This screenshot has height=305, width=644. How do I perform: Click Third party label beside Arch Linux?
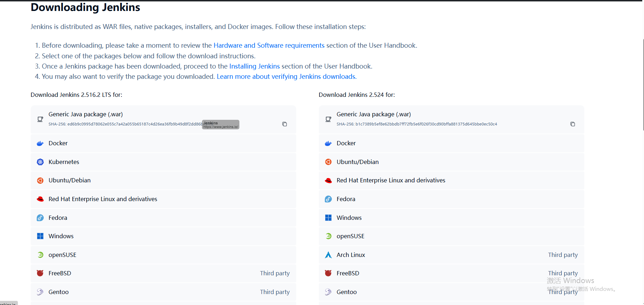click(563, 255)
